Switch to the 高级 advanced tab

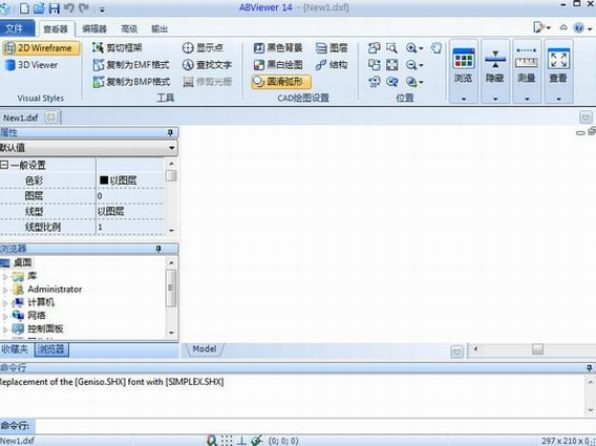tap(129, 29)
